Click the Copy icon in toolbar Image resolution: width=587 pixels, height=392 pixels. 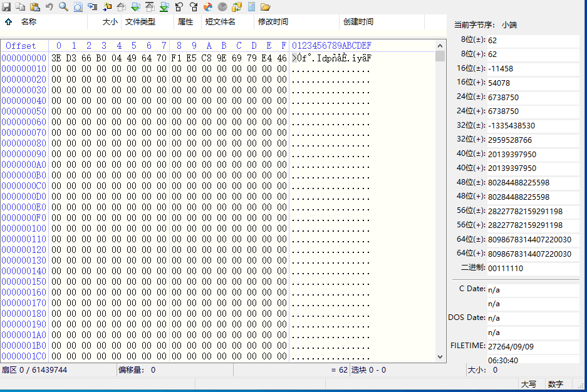click(21, 7)
